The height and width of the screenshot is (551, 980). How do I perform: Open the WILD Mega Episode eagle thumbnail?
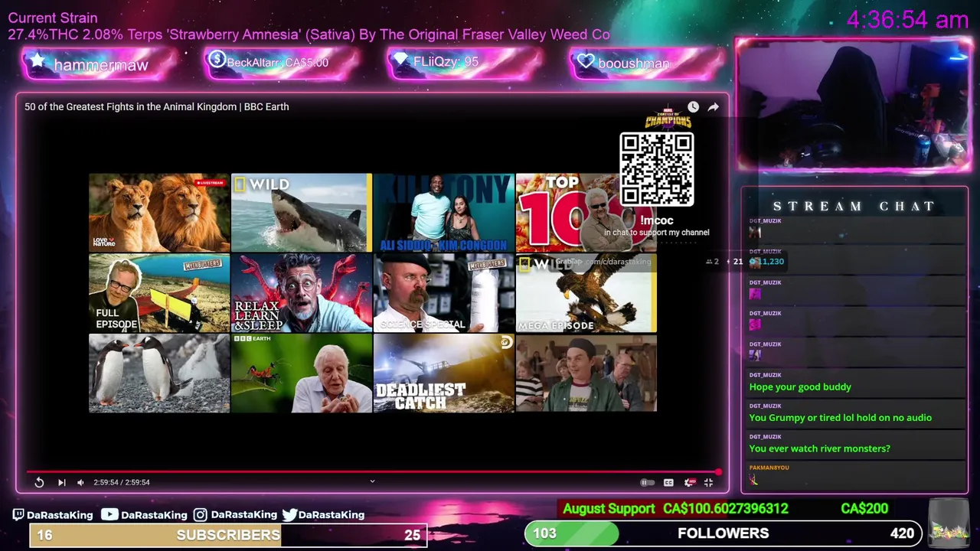point(586,293)
